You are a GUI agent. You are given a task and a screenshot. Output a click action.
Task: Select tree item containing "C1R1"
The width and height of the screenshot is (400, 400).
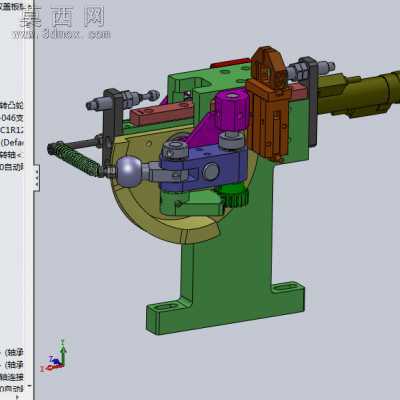12,130
